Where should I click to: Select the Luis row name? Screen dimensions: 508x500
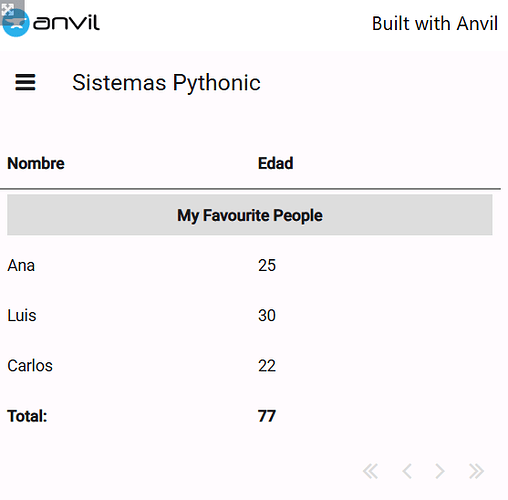(22, 315)
